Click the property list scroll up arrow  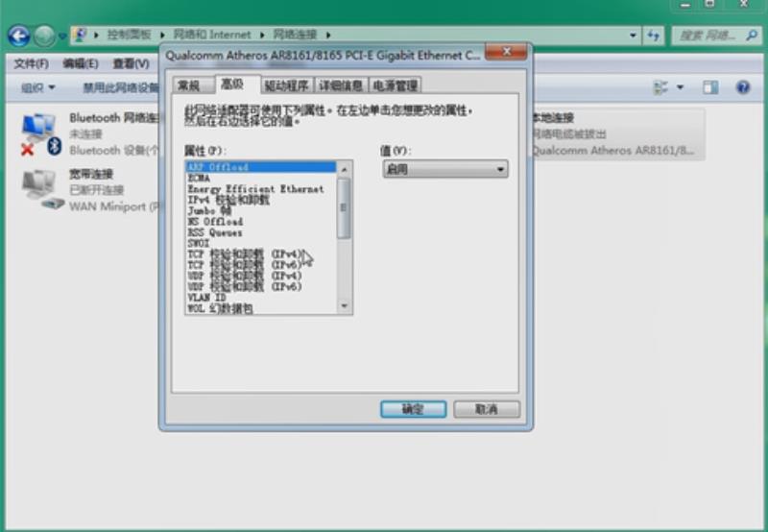(x=344, y=170)
